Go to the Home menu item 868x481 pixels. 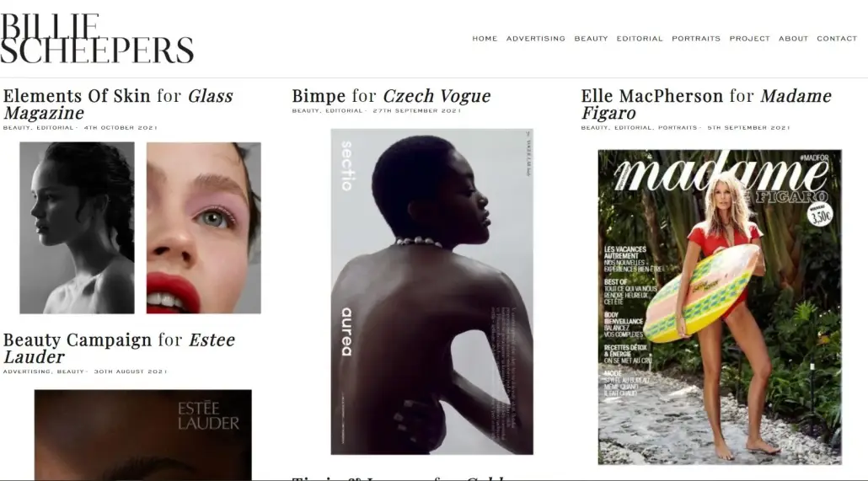485,39
